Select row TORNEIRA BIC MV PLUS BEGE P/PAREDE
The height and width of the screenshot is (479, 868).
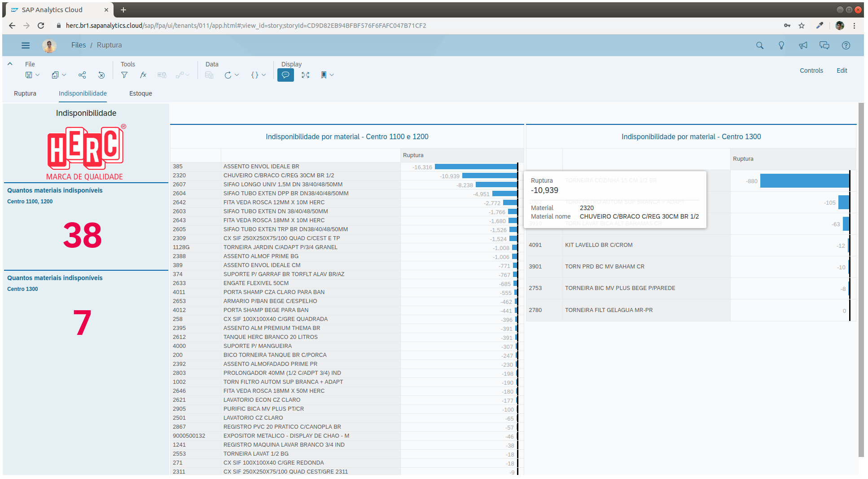[x=691, y=288]
